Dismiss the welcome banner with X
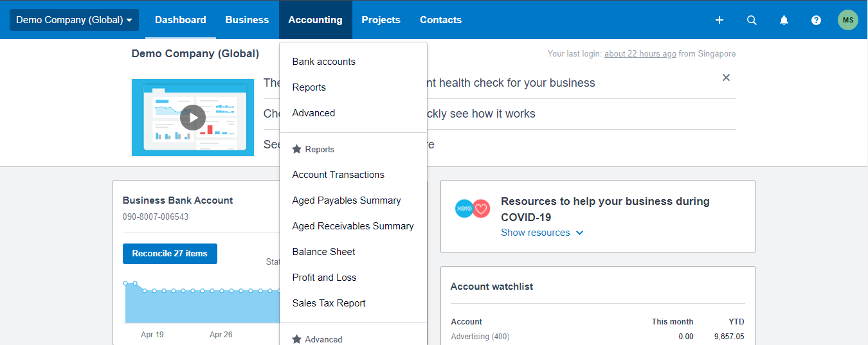868x345 pixels. pyautogui.click(x=726, y=78)
